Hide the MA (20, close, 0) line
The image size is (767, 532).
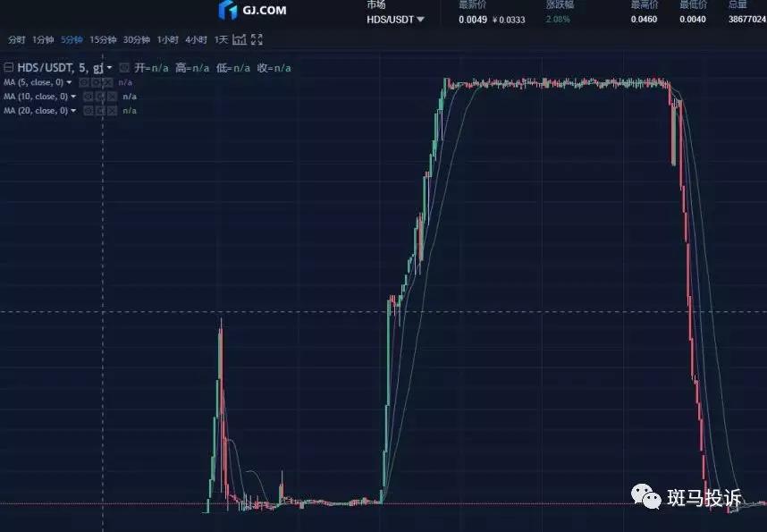point(88,111)
